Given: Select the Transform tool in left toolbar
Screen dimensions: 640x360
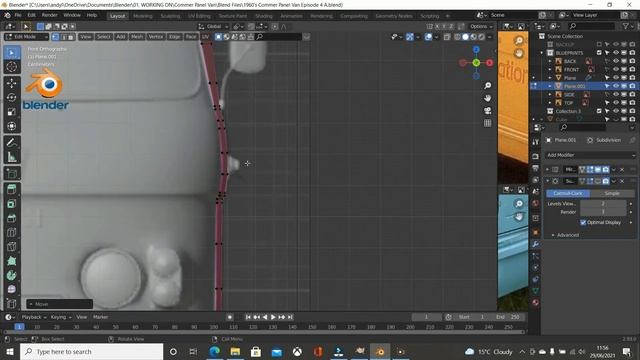Looking at the screenshot, I should (12, 126).
